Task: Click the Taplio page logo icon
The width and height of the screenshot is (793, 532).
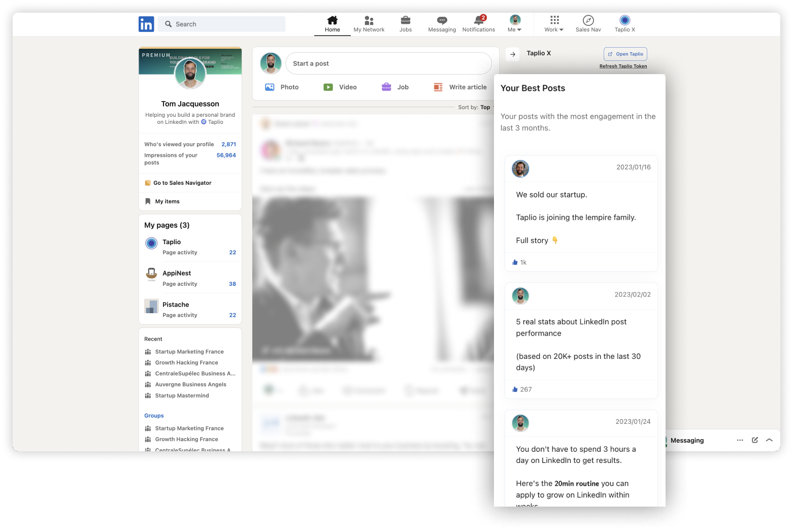Action: pos(151,243)
